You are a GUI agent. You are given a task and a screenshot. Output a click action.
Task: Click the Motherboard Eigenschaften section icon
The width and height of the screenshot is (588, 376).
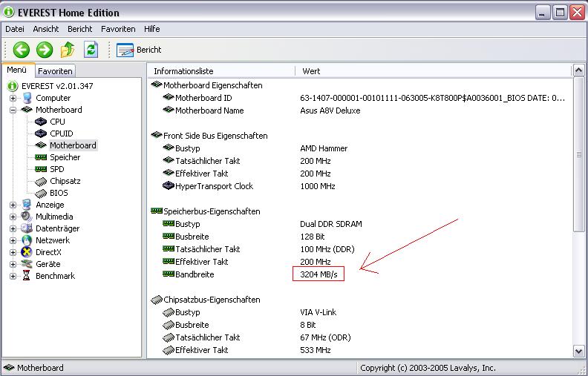(157, 85)
